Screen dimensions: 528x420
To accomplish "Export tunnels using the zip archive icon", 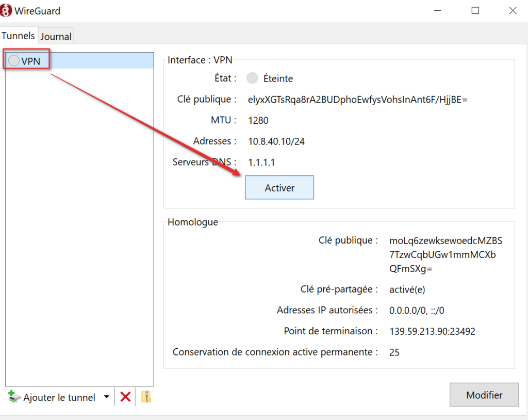I will tap(146, 397).
